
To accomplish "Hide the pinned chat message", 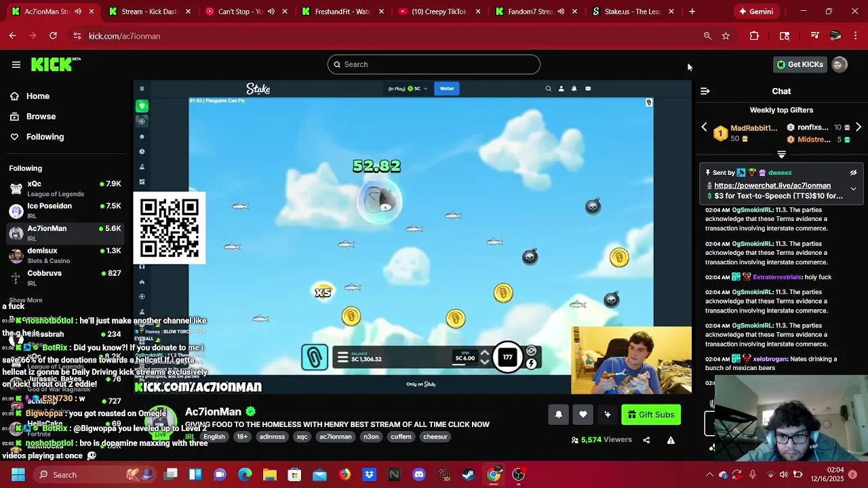I will point(853,173).
